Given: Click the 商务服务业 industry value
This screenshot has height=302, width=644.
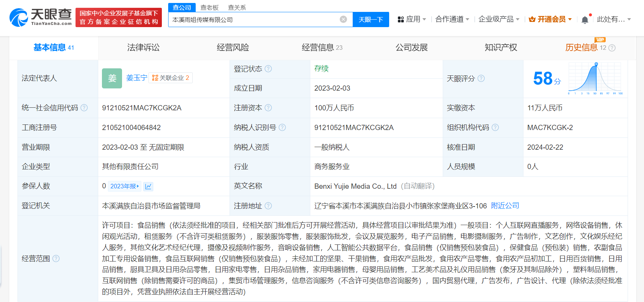Looking at the screenshot, I should click(x=332, y=167).
